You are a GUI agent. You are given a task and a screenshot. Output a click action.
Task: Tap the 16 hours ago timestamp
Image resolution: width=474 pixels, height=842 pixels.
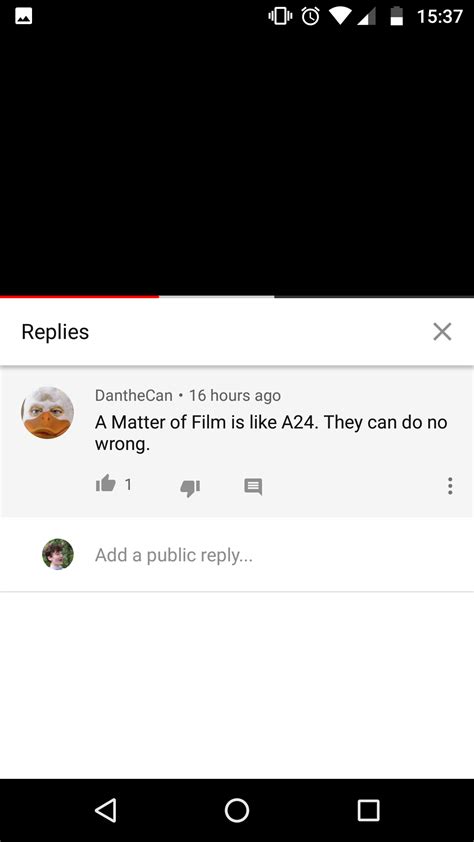(235, 395)
